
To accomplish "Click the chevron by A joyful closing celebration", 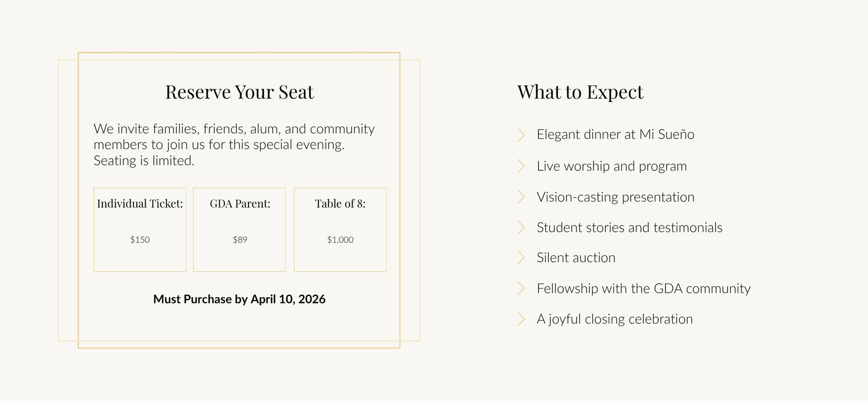I will pyautogui.click(x=521, y=319).
